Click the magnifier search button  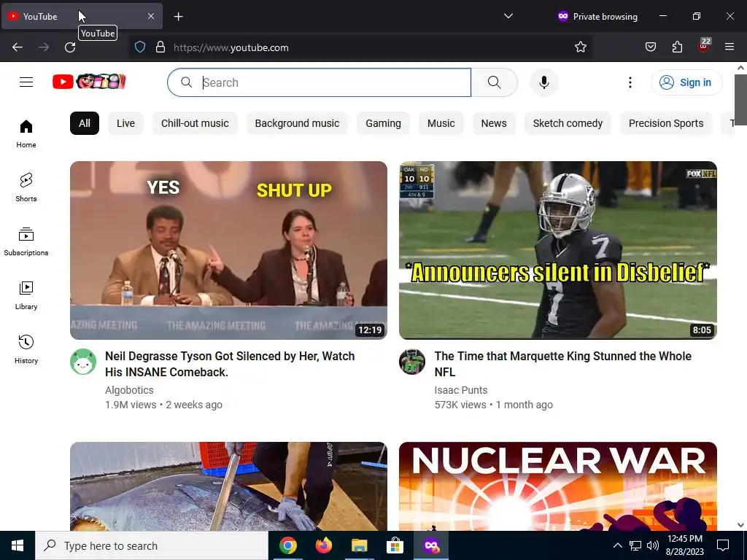click(494, 82)
